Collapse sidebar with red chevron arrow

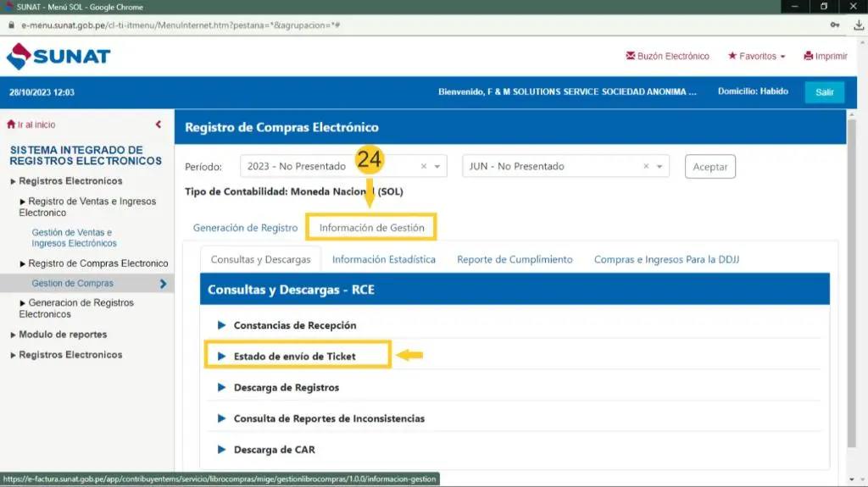click(159, 125)
